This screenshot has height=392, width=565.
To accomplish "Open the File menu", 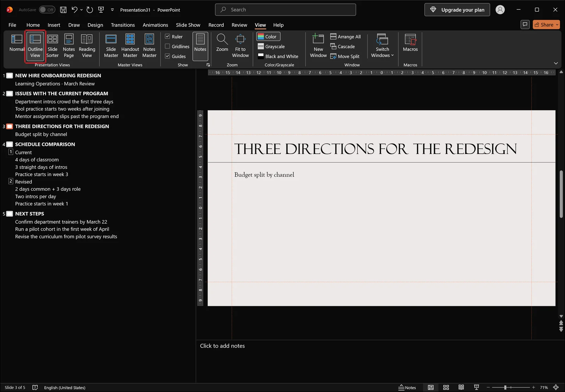I will (x=12, y=25).
